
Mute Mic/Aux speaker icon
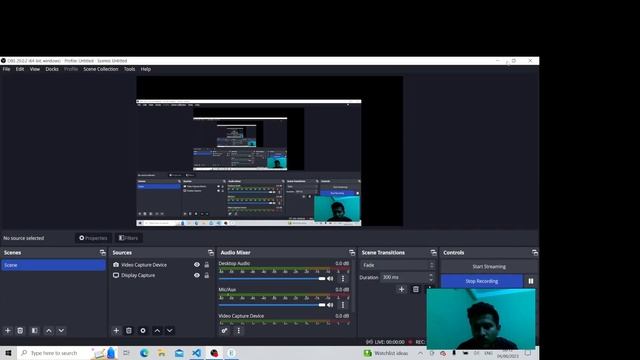click(330, 305)
